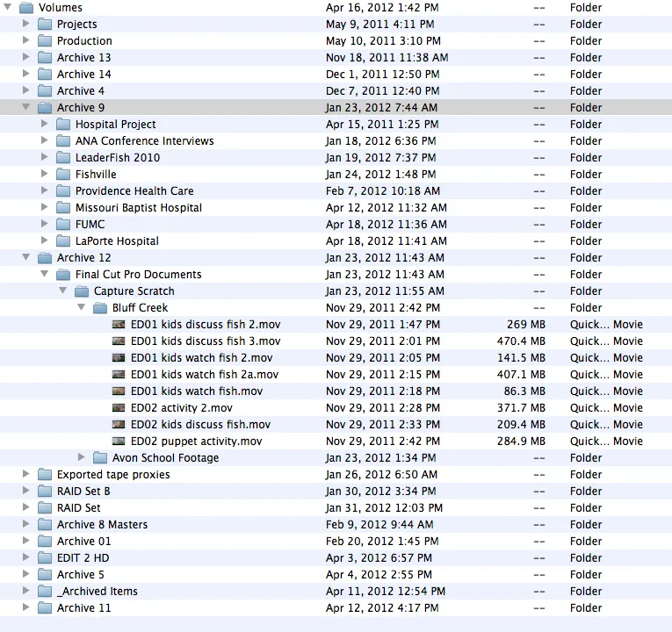Expand the Avon School Footage folder
This screenshot has width=672, height=632.
82,458
